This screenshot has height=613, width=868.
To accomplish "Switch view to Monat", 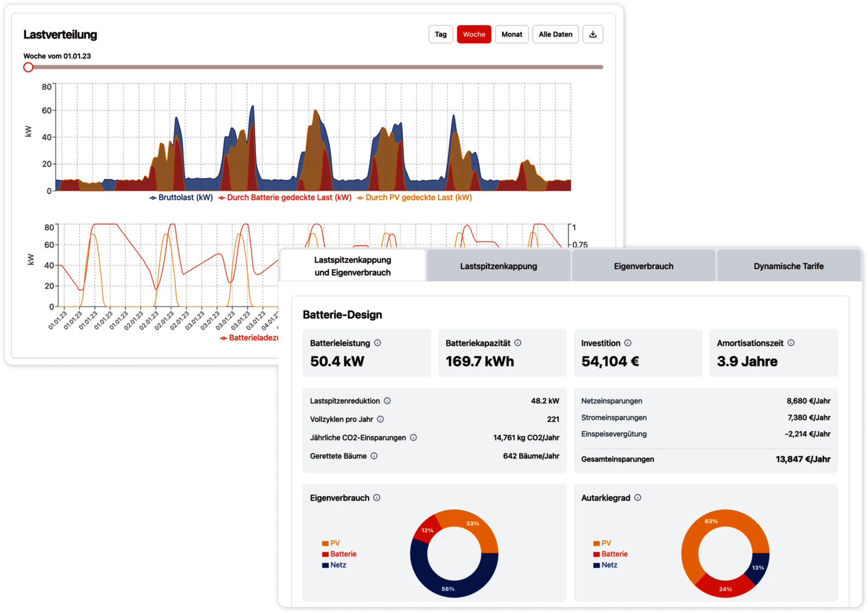I will point(512,34).
